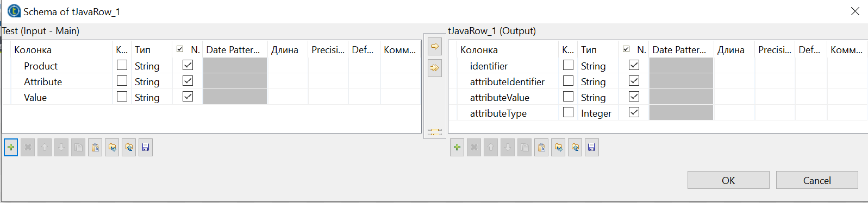This screenshot has width=868, height=203.
Task: Paste into the output schema toolbar
Action: [x=541, y=147]
